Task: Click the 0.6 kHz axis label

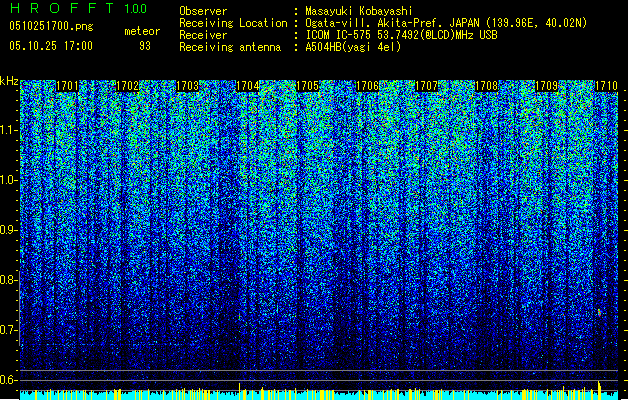Action: click(x=8, y=380)
